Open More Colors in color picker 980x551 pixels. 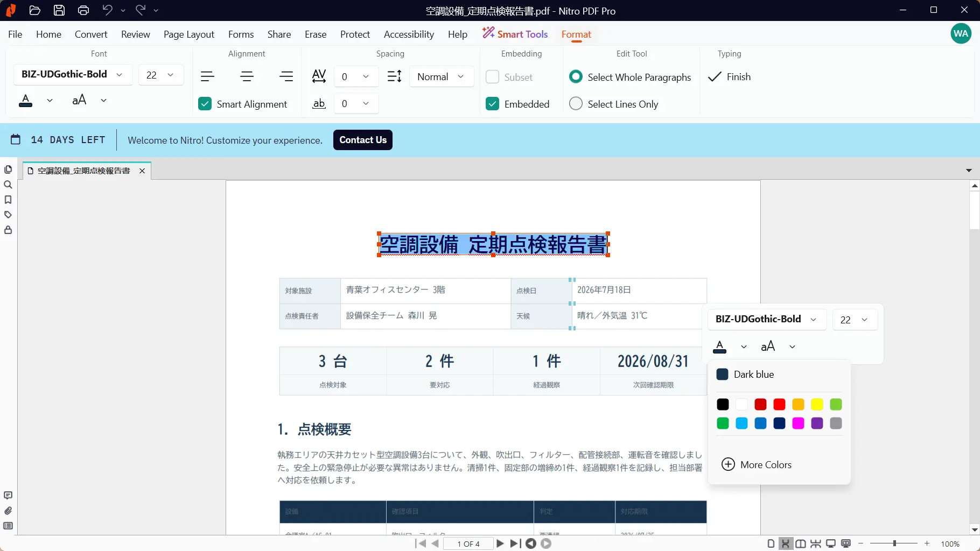pyautogui.click(x=757, y=464)
